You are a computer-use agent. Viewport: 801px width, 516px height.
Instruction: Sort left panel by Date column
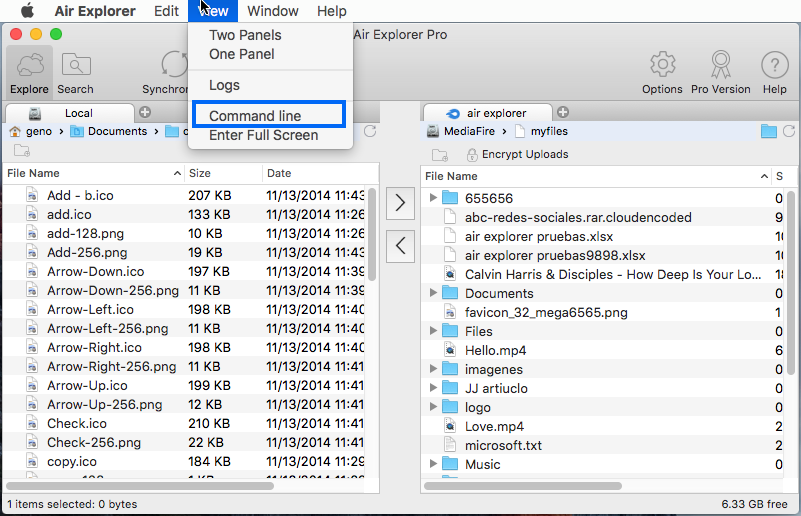pyautogui.click(x=321, y=174)
